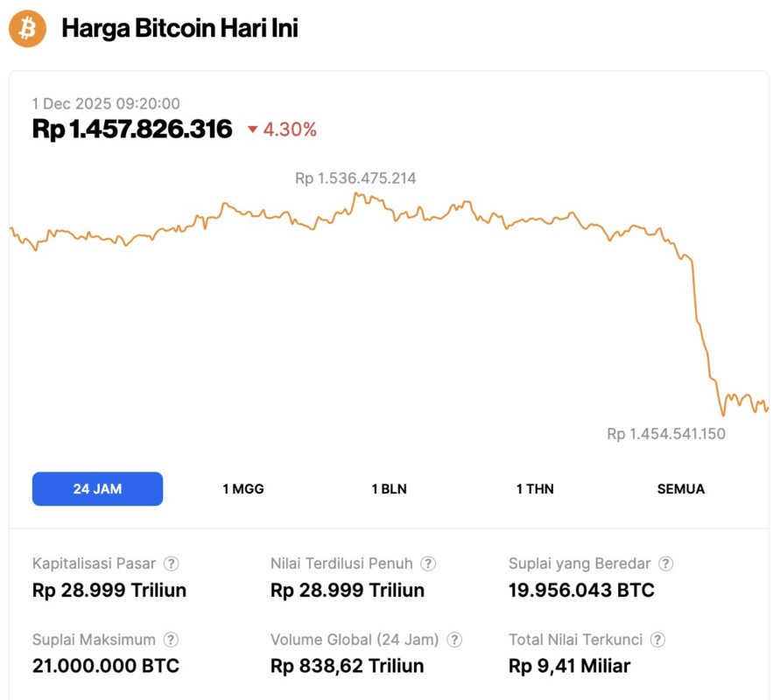Click the current price Rp 1.457.826.316
This screenshot has height=700, width=773.
point(132,129)
